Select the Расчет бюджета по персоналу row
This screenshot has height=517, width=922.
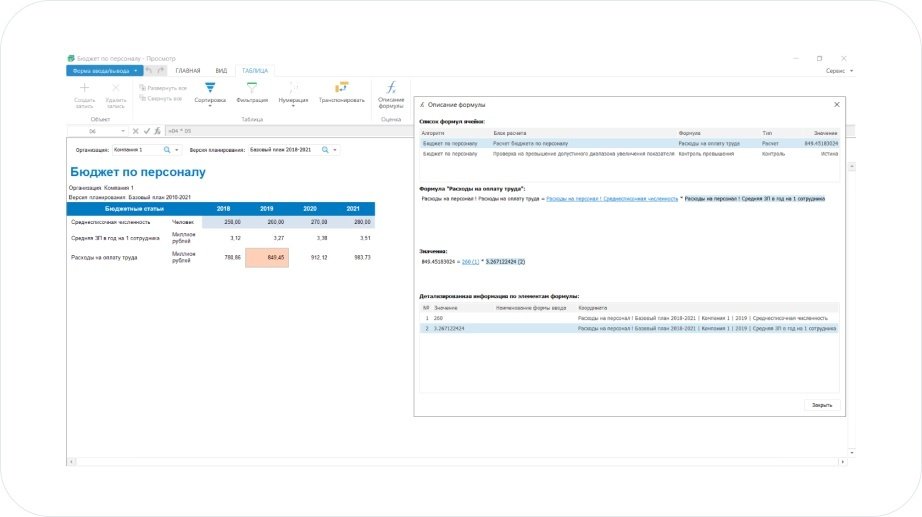[x=630, y=144]
